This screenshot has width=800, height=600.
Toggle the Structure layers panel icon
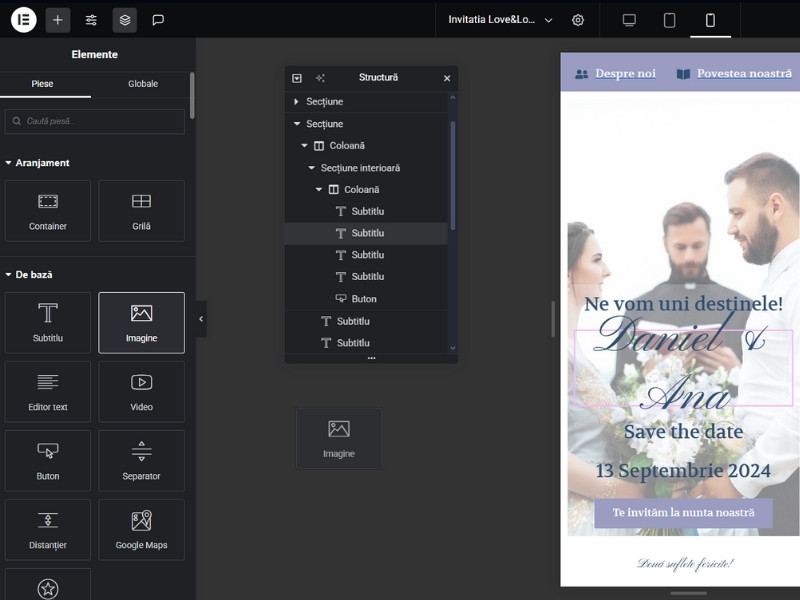click(x=124, y=20)
